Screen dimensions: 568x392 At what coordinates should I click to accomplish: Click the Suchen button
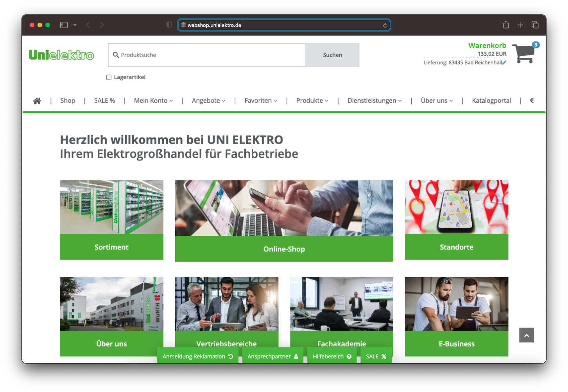(332, 55)
